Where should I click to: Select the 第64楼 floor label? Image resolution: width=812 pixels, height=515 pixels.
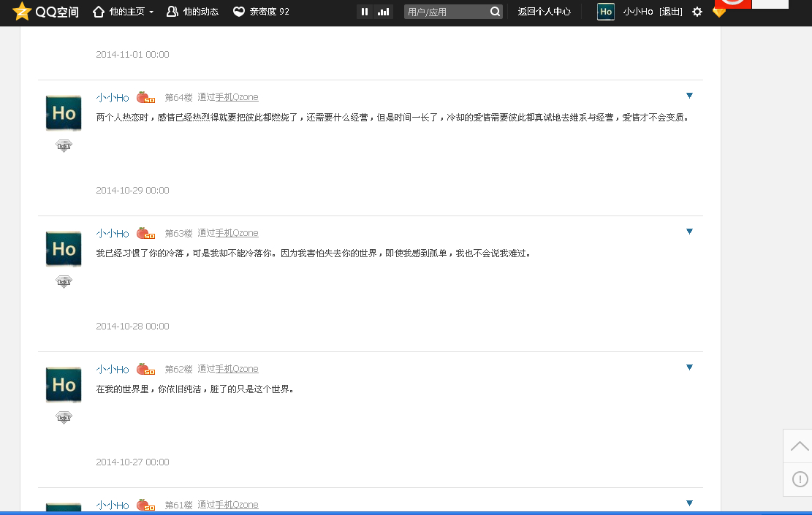point(178,97)
